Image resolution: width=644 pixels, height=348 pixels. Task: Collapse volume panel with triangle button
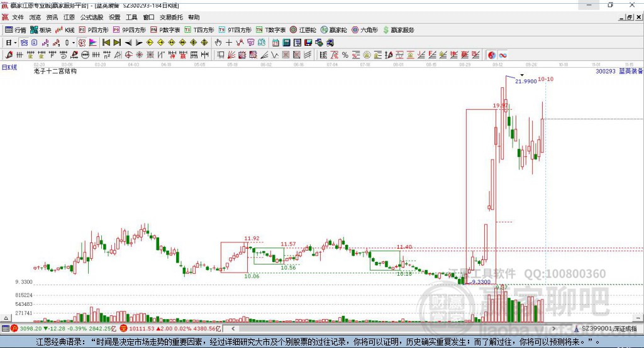coord(6,318)
